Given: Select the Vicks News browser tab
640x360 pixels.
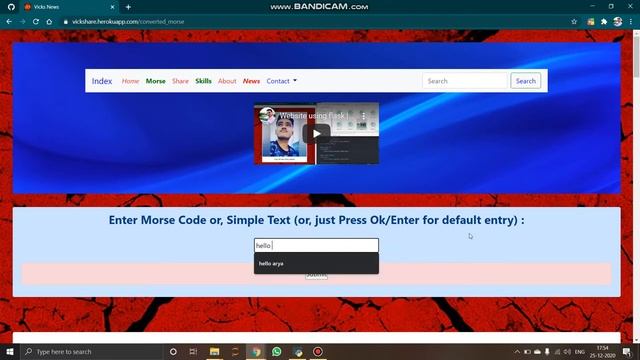Looking at the screenshot, I should pos(69,7).
